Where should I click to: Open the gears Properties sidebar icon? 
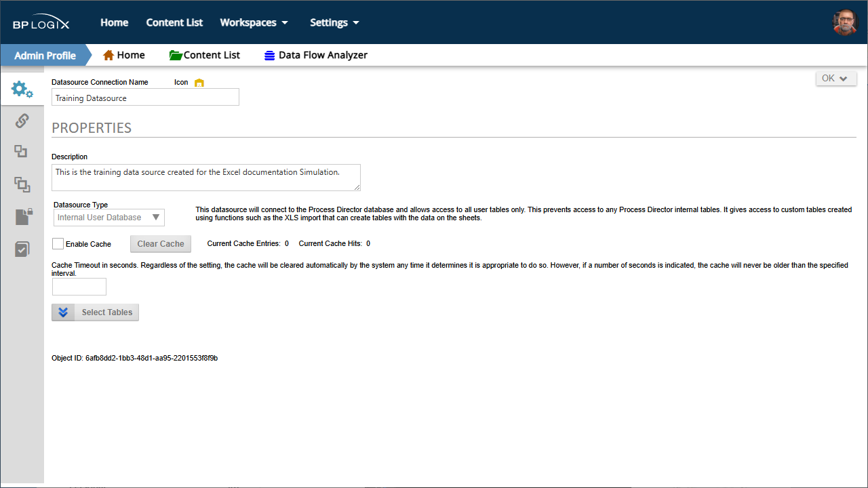tap(22, 89)
